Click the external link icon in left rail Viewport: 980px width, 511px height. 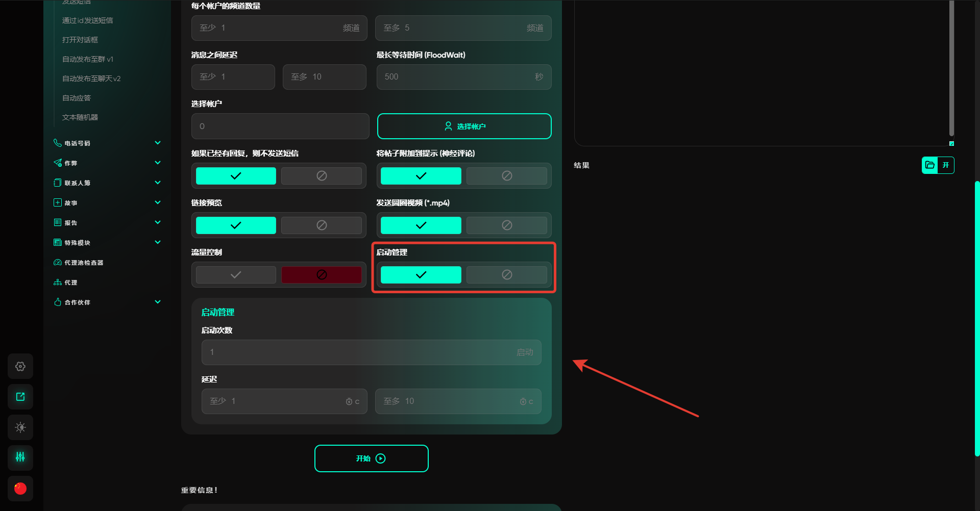coord(20,397)
